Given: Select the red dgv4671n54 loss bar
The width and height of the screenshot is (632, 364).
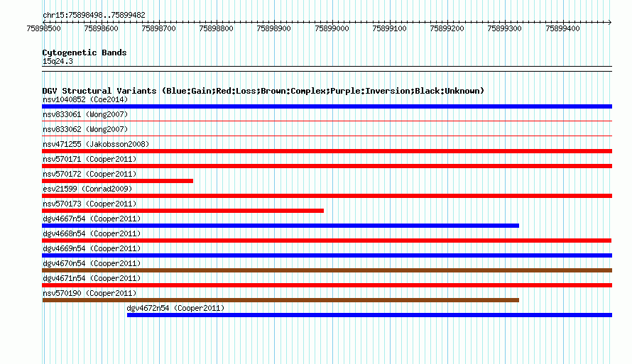Looking at the screenshot, I should [x=327, y=285].
